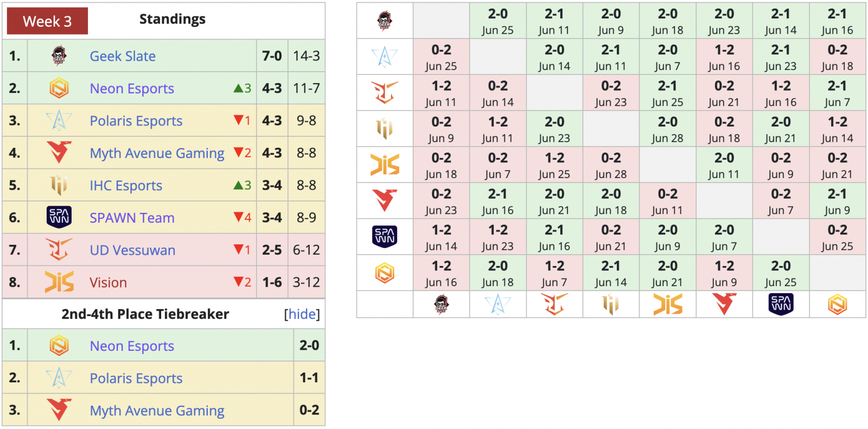The height and width of the screenshot is (429, 868).
Task: Click Myth Avenue Gaming logo in tiebreaker table
Action: tap(59, 410)
